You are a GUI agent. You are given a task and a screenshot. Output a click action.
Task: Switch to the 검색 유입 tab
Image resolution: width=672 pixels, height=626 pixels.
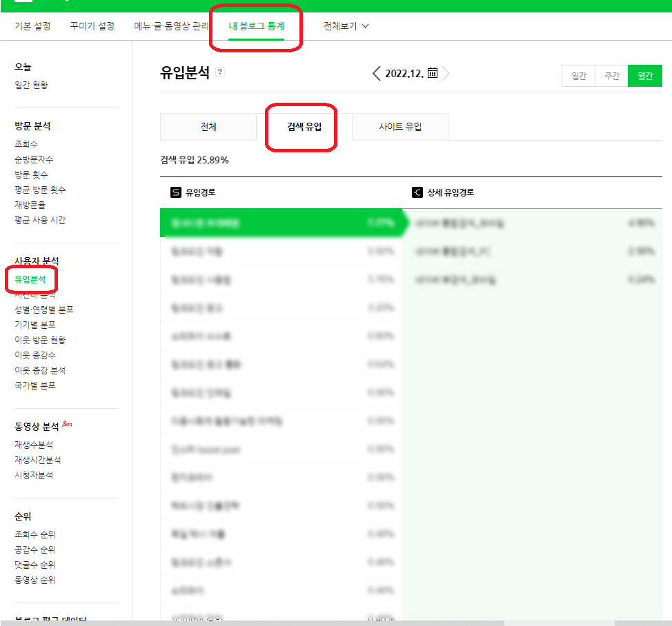[x=304, y=127]
